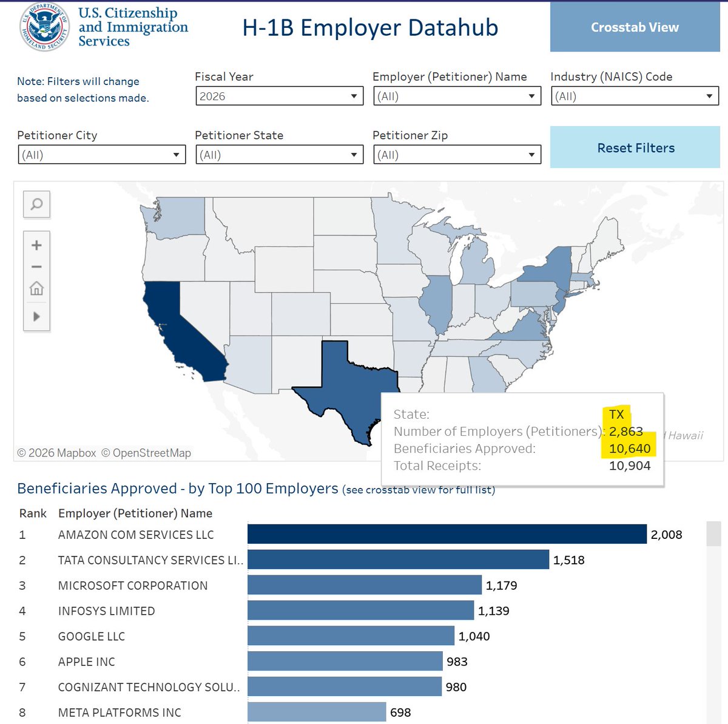Screen dimensions: 728x724
Task: Click tooltip Total Receipts value 10,904
Action: click(630, 465)
